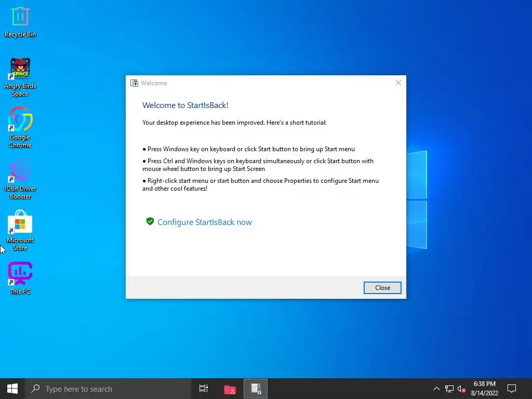Click the Welcome to StartIsBack! heading

[185, 105]
